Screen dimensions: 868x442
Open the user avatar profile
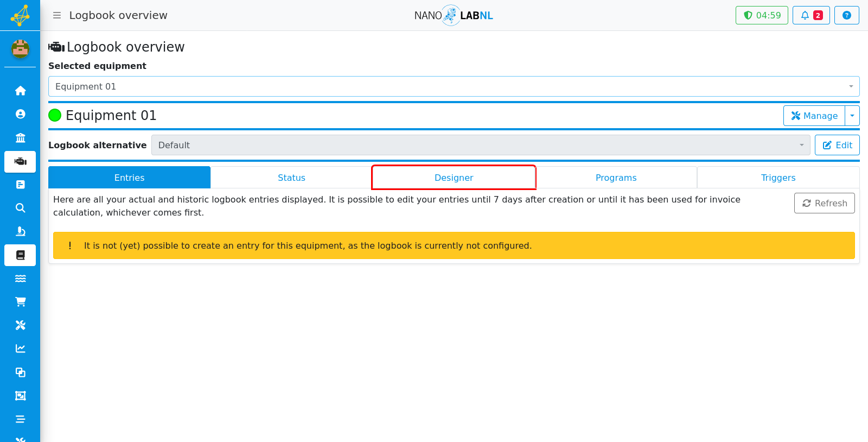20,49
